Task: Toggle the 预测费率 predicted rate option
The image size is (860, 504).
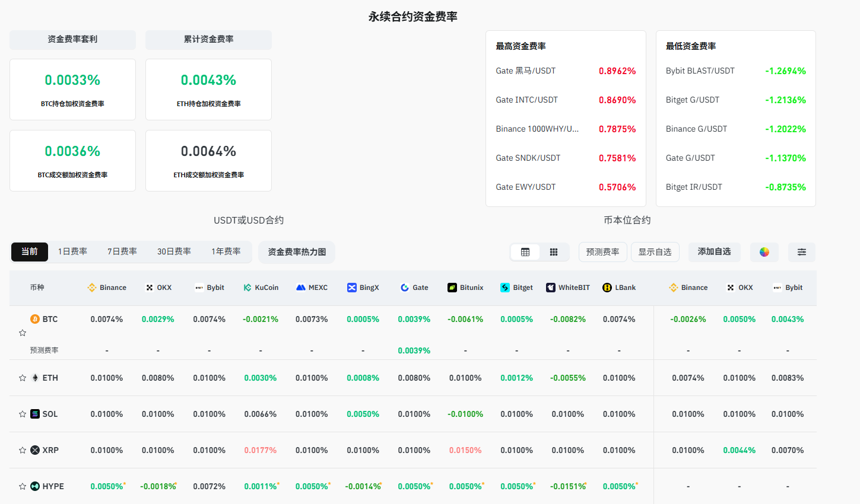Action: tap(602, 252)
